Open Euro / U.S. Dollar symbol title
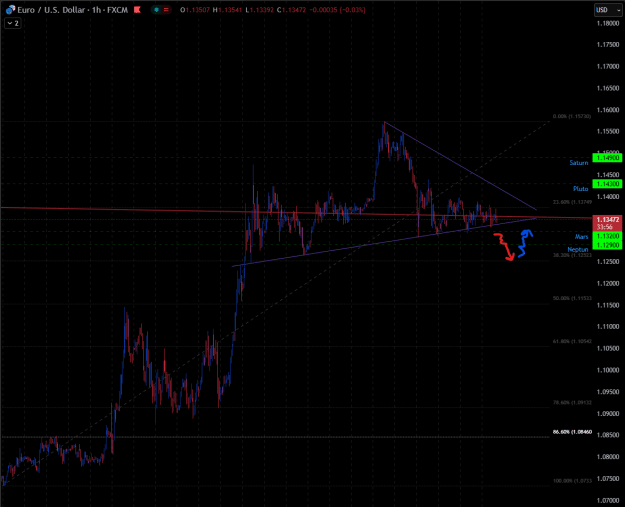The height and width of the screenshot is (507, 625). pyautogui.click(x=53, y=10)
